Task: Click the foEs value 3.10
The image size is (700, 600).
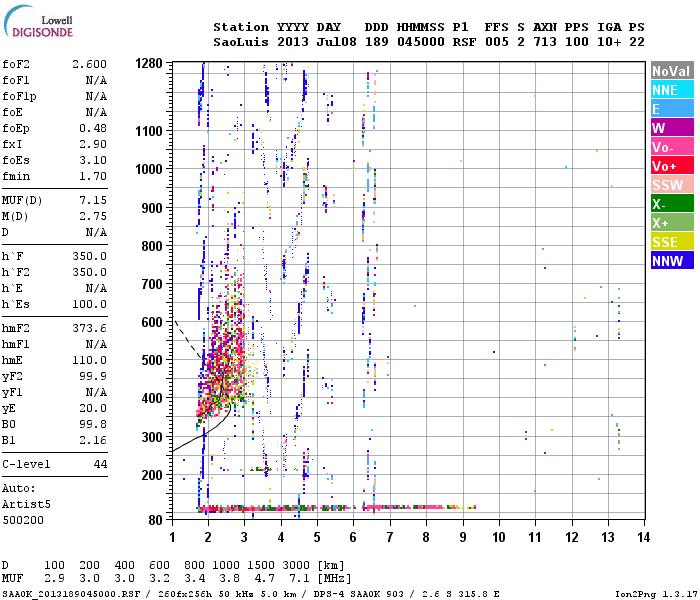Action: point(93,160)
